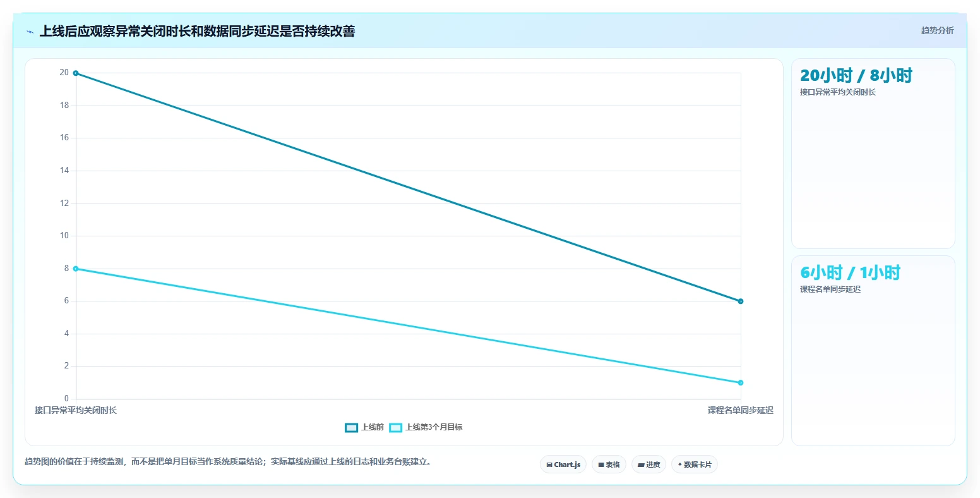Click the lightning icon beside the title

(x=30, y=32)
